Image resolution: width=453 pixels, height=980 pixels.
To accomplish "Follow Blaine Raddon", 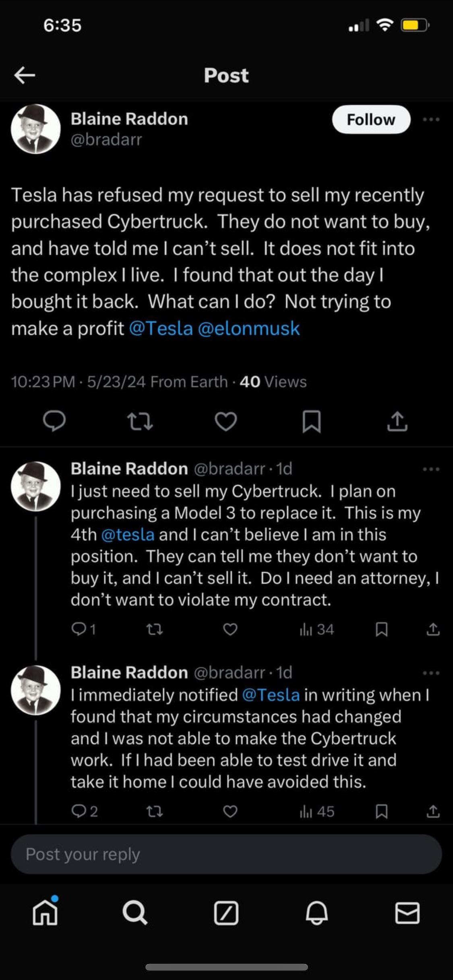I will pyautogui.click(x=371, y=119).
